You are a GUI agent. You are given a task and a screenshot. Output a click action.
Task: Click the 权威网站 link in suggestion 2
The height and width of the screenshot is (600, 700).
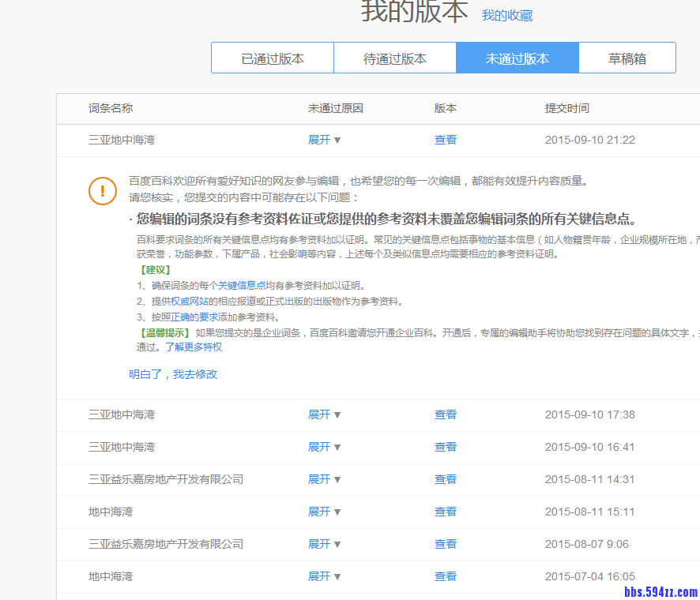click(173, 301)
